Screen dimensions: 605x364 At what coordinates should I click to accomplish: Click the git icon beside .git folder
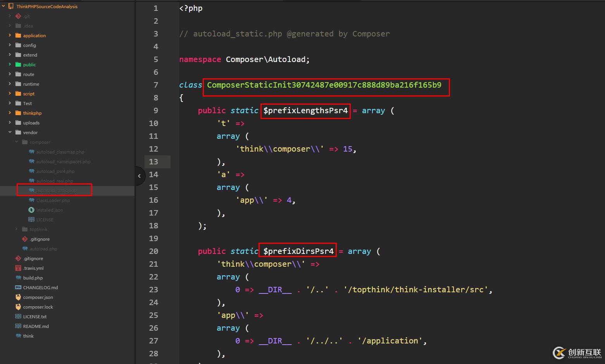click(x=18, y=16)
